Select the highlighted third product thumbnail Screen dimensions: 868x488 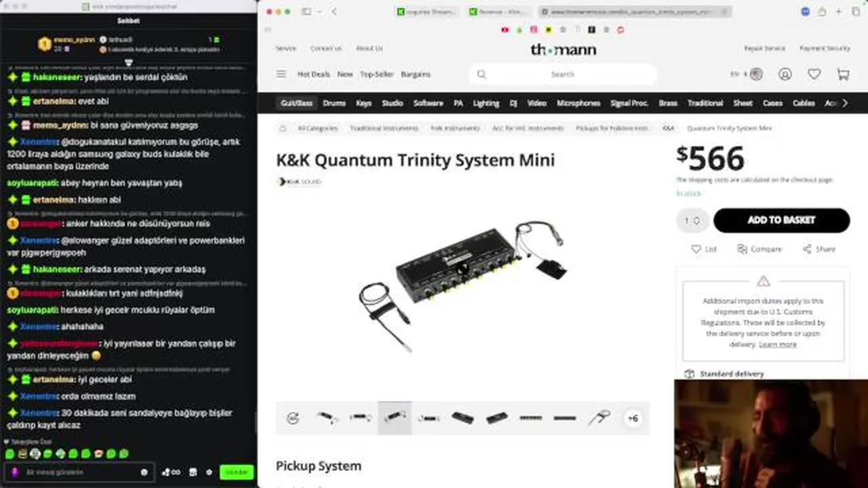point(395,418)
